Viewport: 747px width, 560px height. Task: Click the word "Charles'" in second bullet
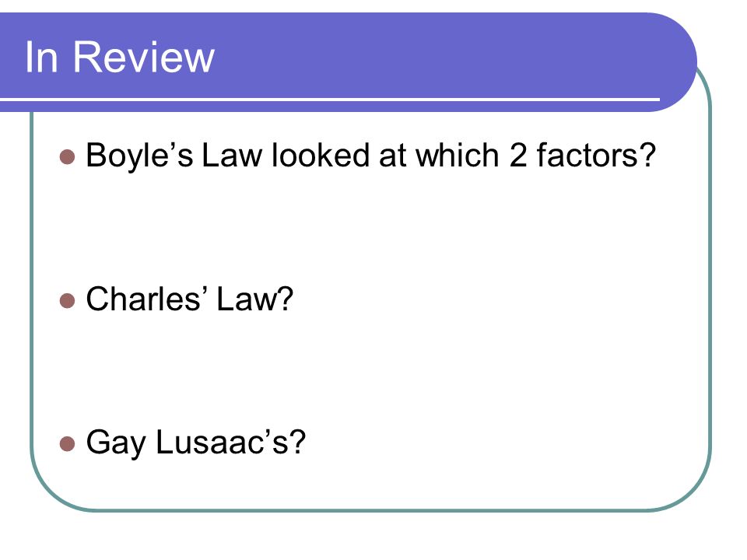tap(147, 299)
